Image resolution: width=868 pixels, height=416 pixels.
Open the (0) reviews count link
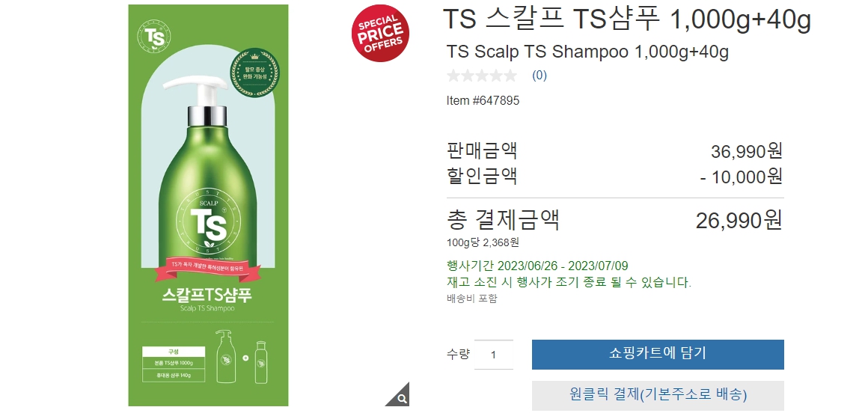coord(540,76)
